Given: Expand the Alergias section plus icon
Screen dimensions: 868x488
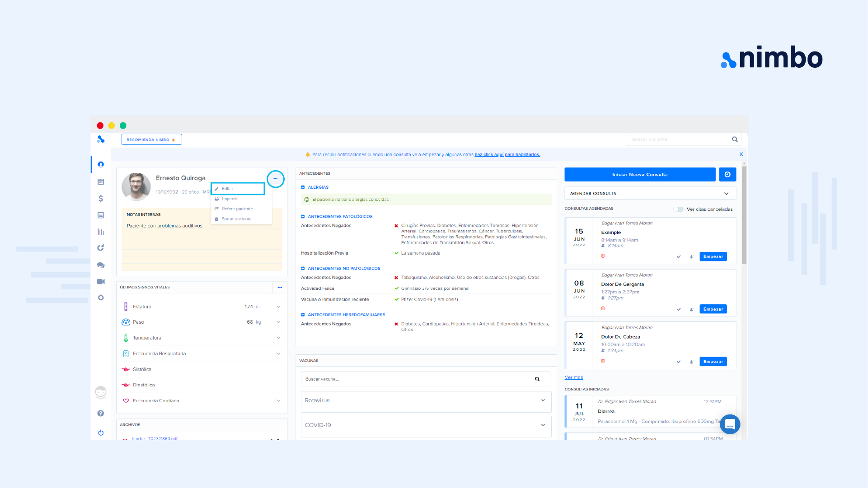Looking at the screenshot, I should pos(303,187).
